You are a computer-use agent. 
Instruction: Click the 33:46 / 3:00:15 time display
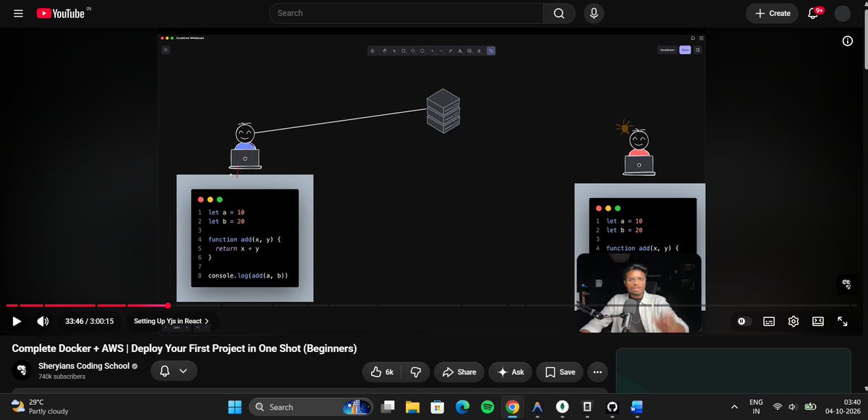click(90, 321)
